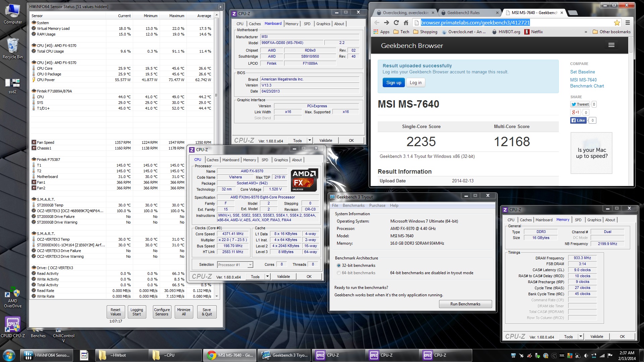The image size is (644, 362).
Task: Open the Other bookmarks folder
Action: 611,32
